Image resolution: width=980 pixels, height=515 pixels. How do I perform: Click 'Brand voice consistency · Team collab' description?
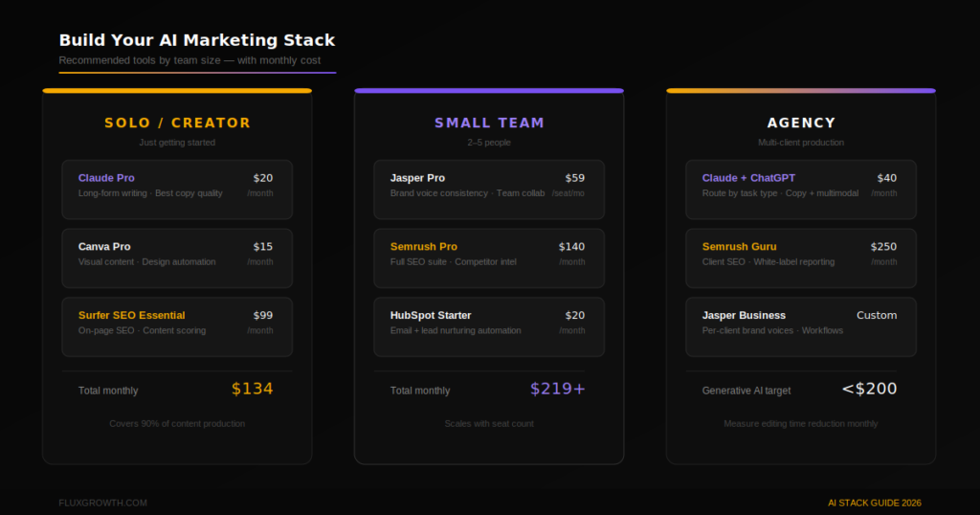pos(467,193)
